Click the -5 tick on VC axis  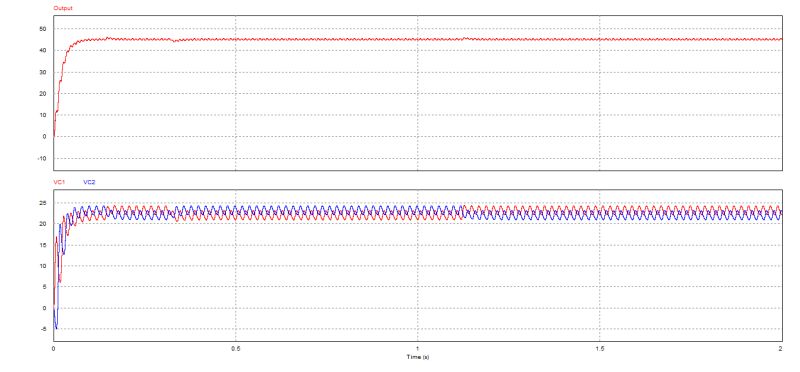click(x=44, y=329)
